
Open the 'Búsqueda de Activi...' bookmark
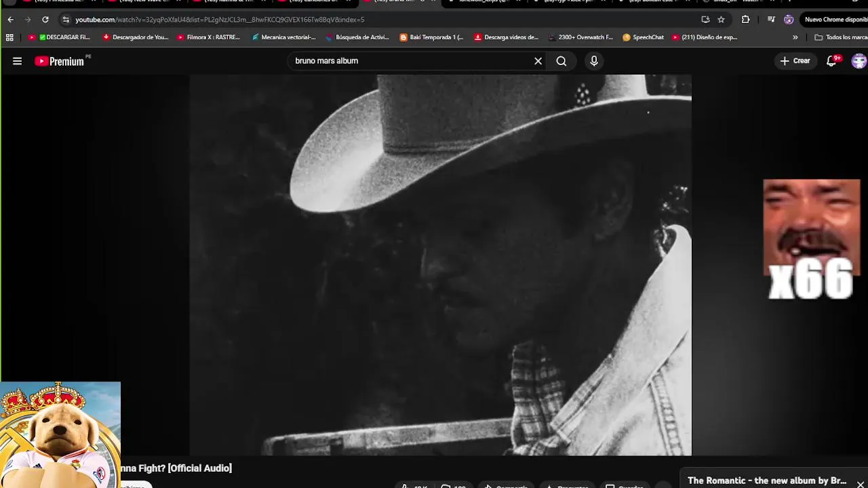(x=357, y=37)
